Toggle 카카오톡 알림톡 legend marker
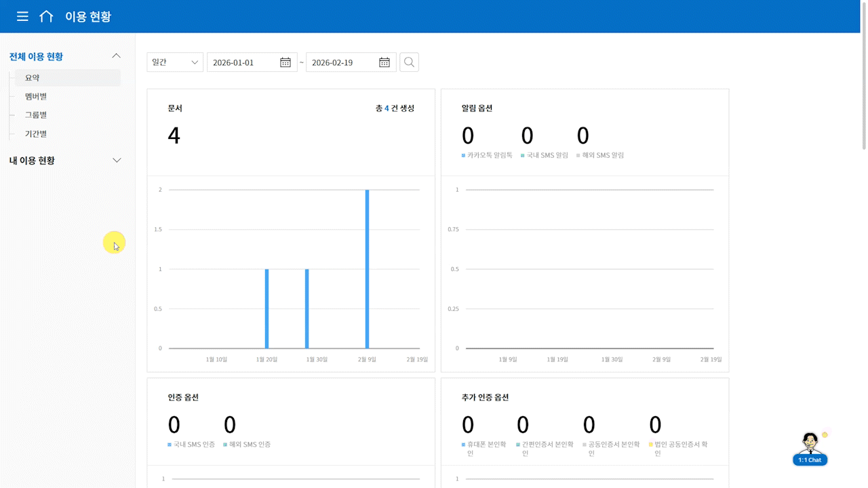The height and width of the screenshot is (488, 868). pyautogui.click(x=464, y=155)
